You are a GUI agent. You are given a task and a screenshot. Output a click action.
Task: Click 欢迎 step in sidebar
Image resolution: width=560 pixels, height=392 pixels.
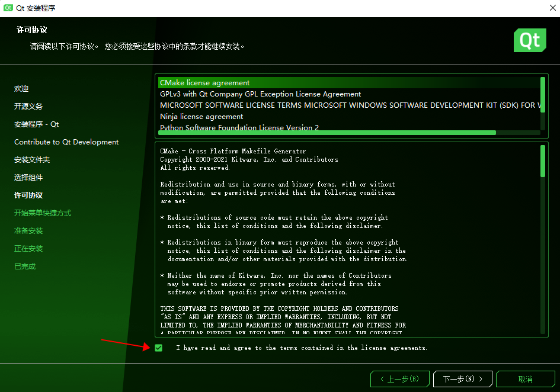pos(21,89)
